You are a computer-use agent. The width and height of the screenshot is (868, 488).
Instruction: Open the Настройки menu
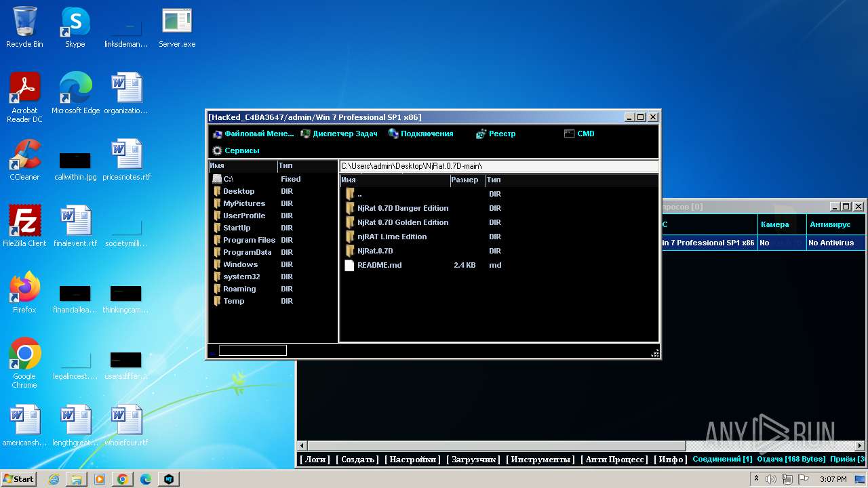click(412, 459)
